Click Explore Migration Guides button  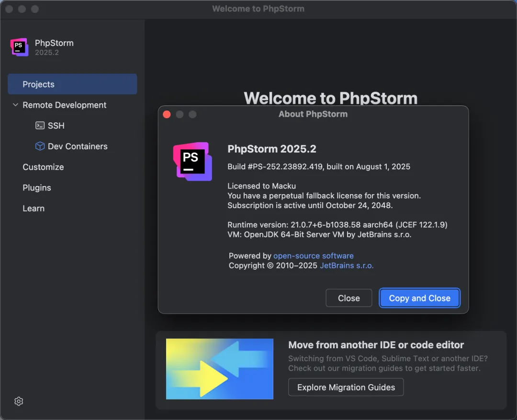coord(346,387)
